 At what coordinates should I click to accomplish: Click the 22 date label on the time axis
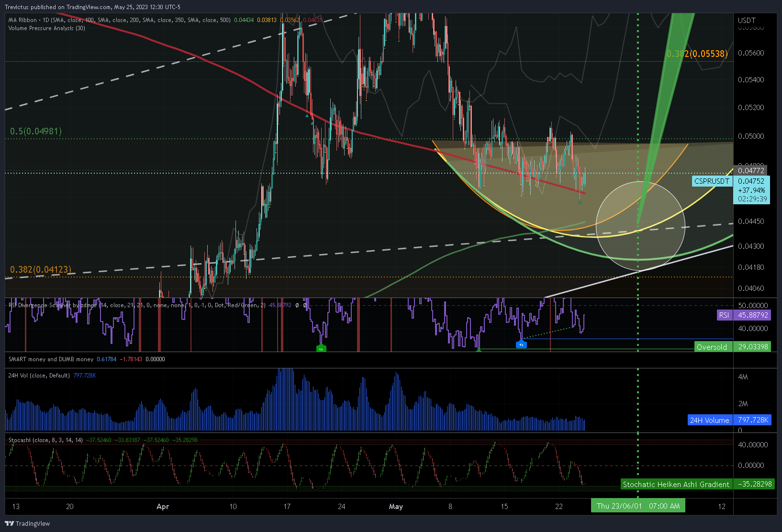559,506
